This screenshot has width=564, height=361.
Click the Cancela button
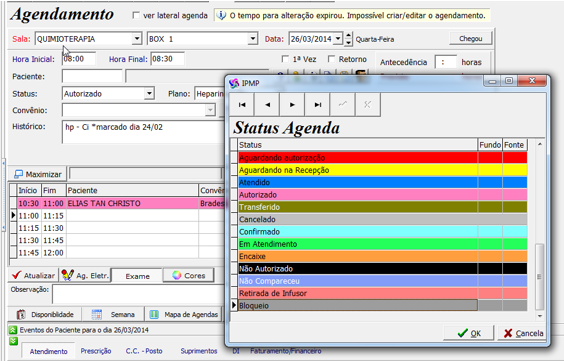coord(522,333)
